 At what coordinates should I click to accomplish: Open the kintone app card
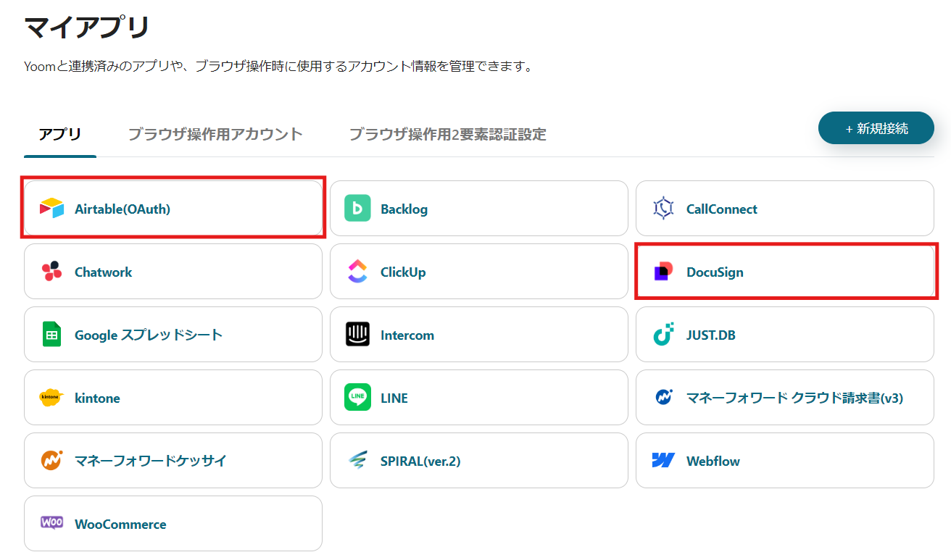pyautogui.click(x=173, y=398)
